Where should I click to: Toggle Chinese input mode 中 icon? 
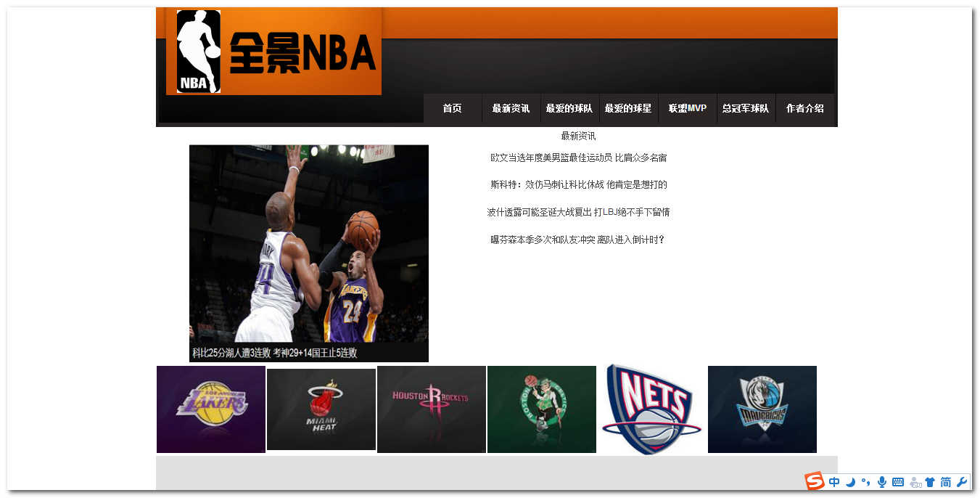point(834,482)
